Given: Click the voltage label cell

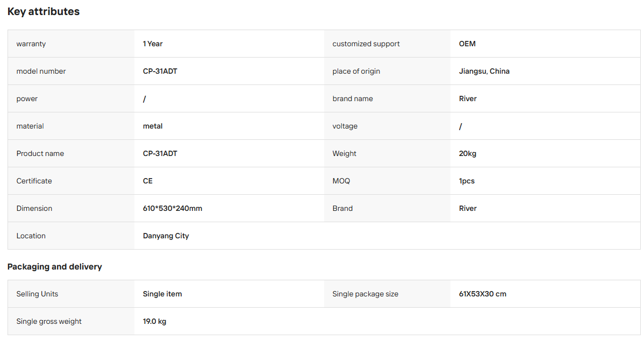Looking at the screenshot, I should 387,126.
